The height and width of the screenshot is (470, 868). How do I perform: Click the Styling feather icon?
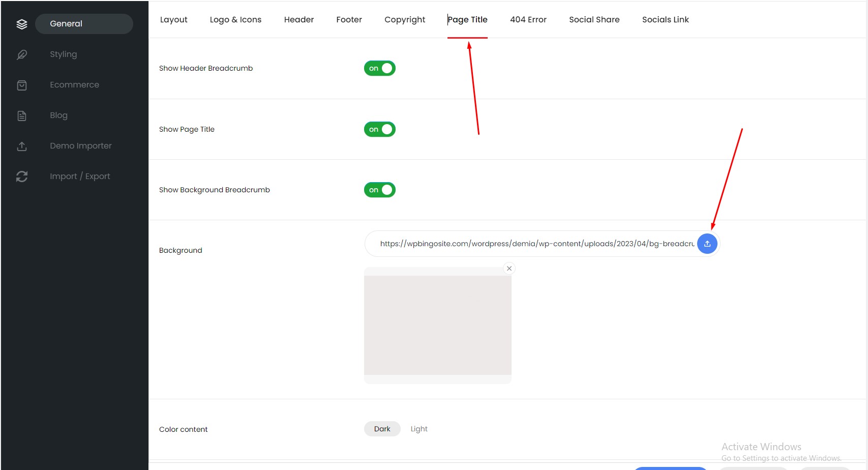22,54
